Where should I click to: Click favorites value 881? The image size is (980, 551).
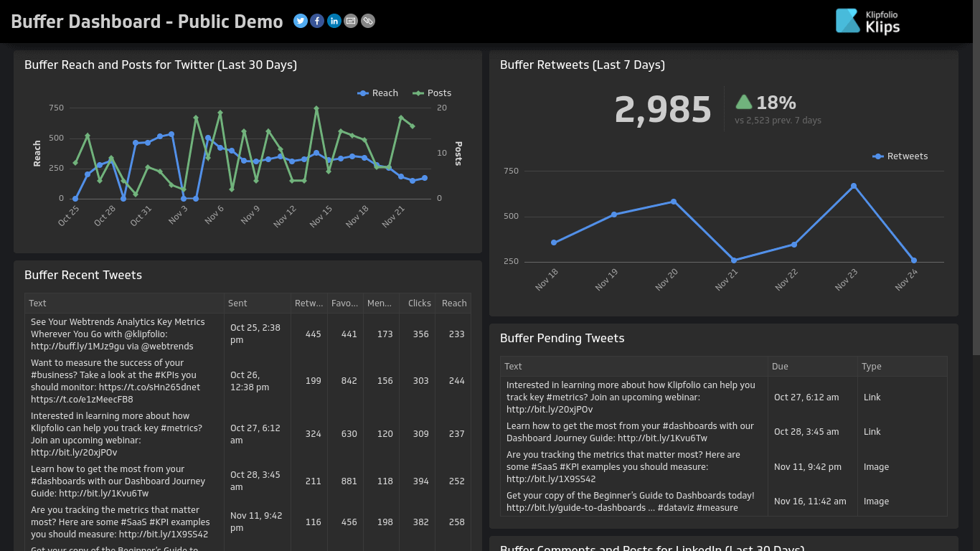[349, 481]
